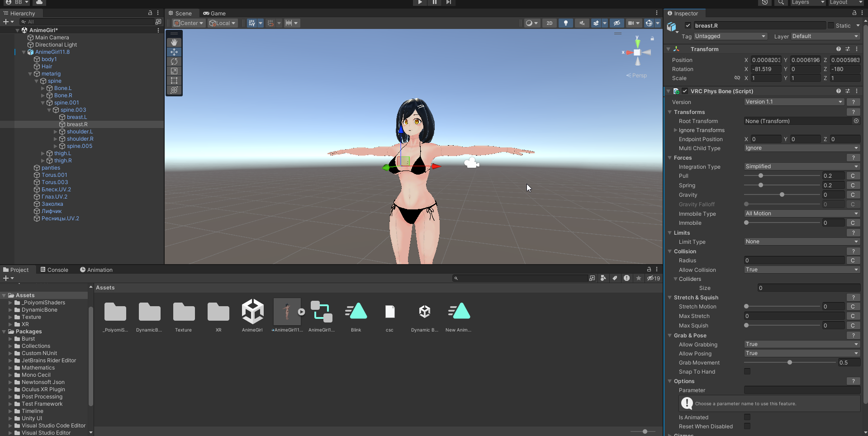Select the Rotate tool in scene toolbar

pyautogui.click(x=174, y=62)
